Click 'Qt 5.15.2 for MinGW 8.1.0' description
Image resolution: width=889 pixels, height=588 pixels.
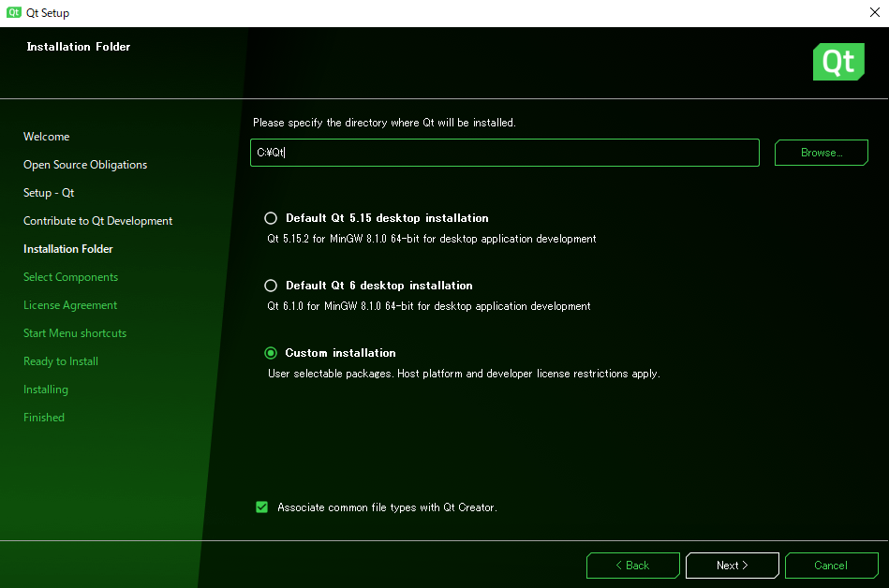click(x=432, y=239)
